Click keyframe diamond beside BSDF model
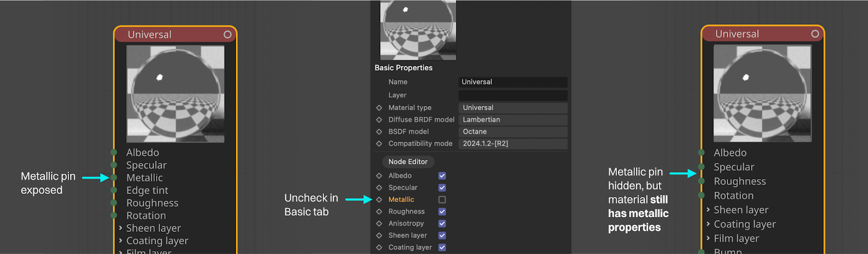 tap(379, 132)
